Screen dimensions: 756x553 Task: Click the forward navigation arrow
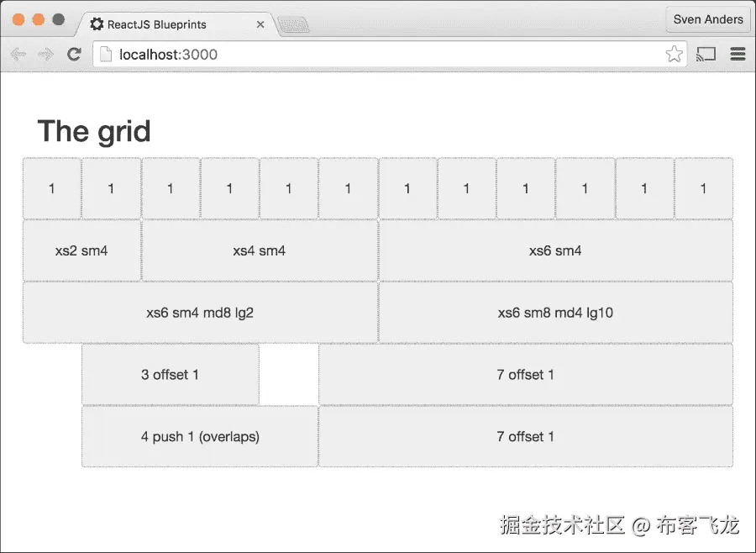point(45,54)
